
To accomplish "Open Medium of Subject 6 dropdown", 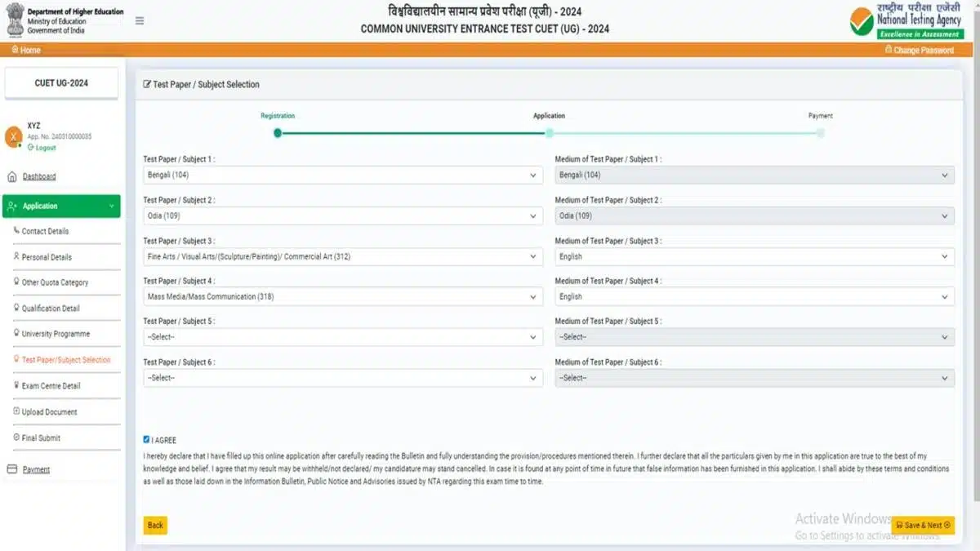I will click(x=755, y=378).
